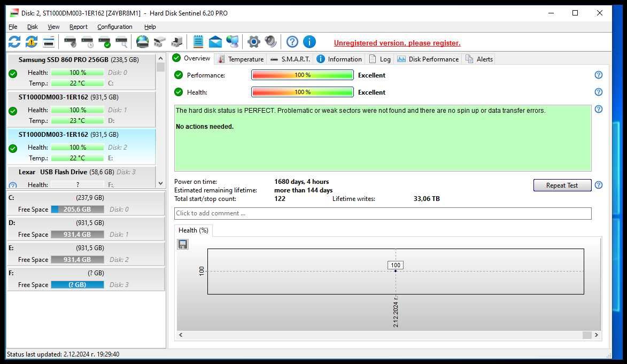Switch to the Log tab
Screen dimensions: 627x364
pos(380,59)
